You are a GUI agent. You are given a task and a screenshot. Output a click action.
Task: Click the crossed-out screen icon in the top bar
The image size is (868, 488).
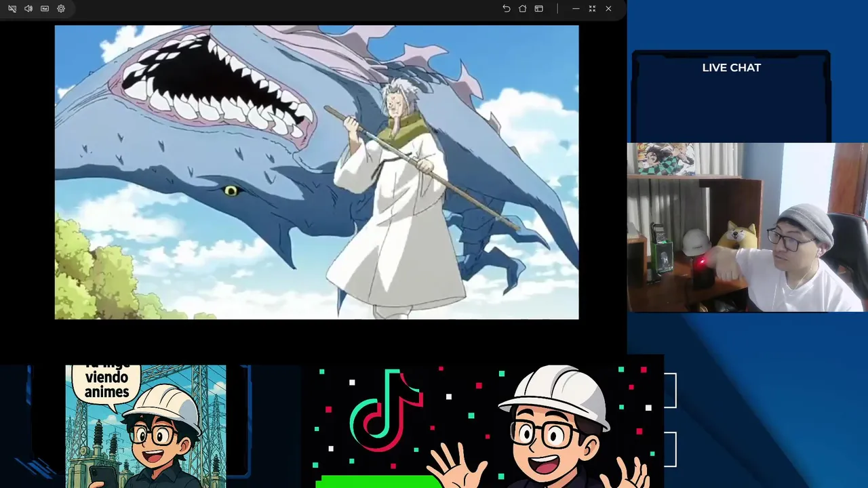coord(12,9)
